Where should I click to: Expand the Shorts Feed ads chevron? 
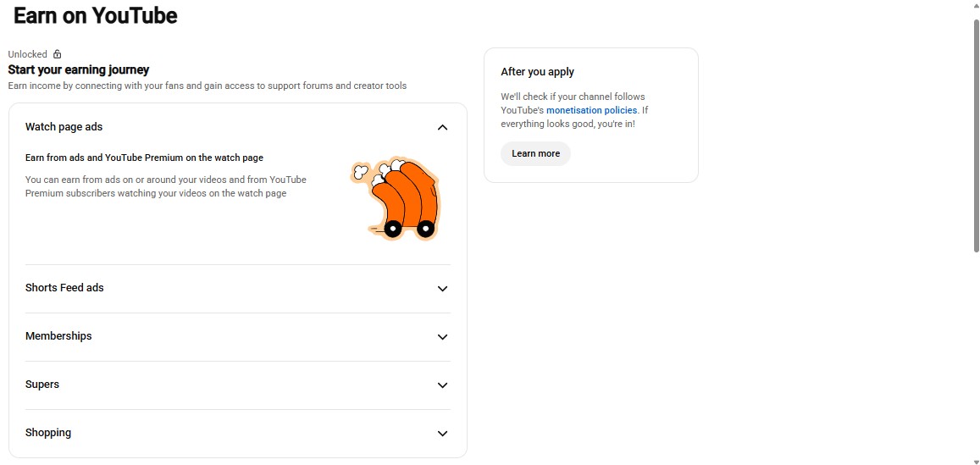(442, 289)
